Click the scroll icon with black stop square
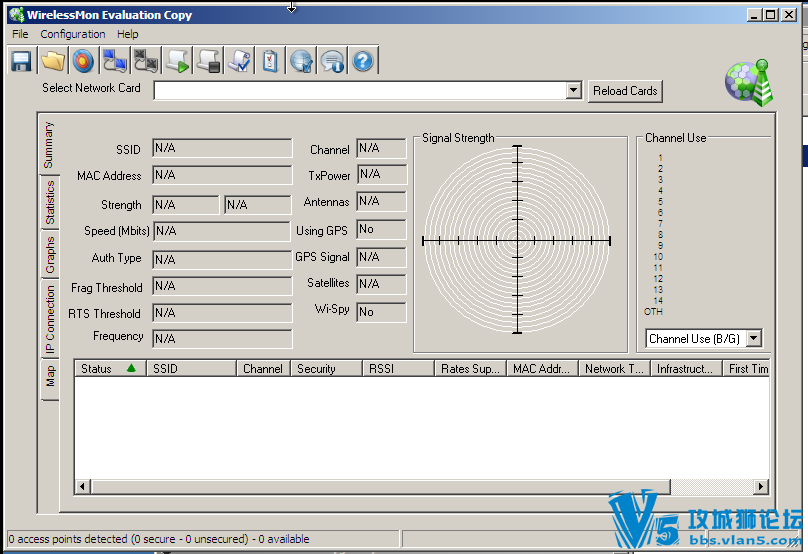 [x=208, y=61]
